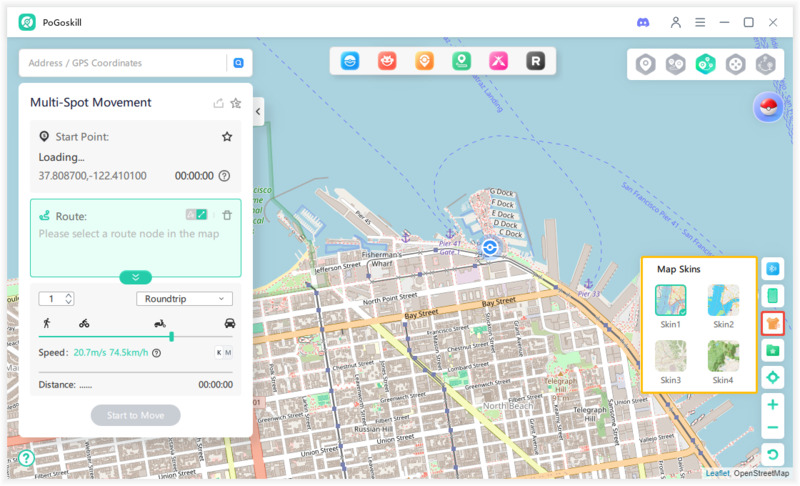Click the Discord icon in title bar
The height and width of the screenshot is (486, 800).
[643, 22]
